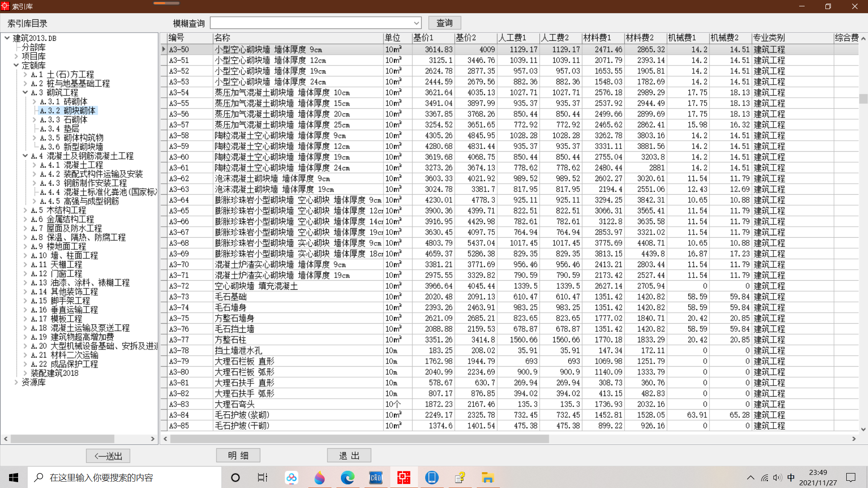
Task: Select cell A3-72 空心砌块墙 填充混凝土
Action: [x=298, y=286]
